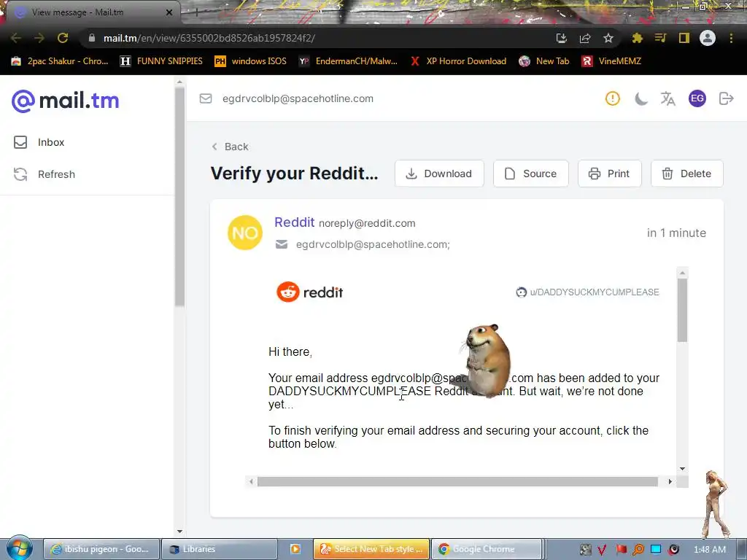Click the install app icon in address bar
Viewport: 747px width, 560px height.
tap(562, 38)
